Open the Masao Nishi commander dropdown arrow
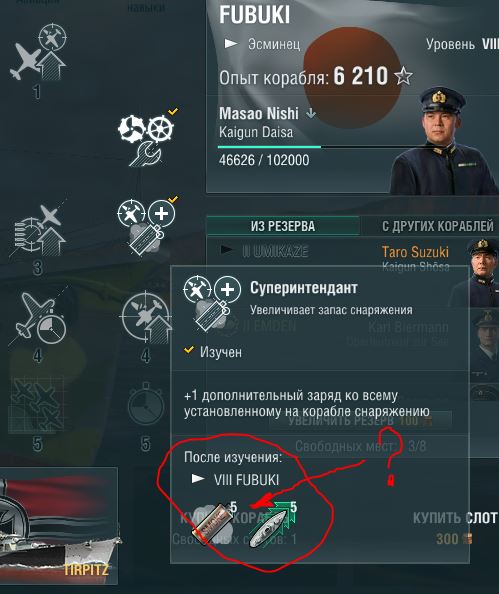The image size is (499, 594). (311, 113)
